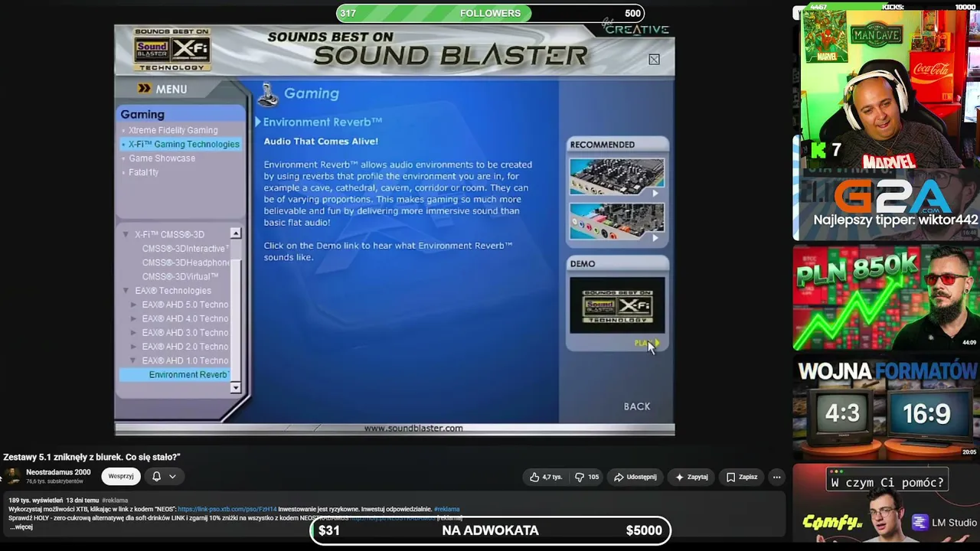Click the X-Fi demo video thumbnail

(x=617, y=305)
